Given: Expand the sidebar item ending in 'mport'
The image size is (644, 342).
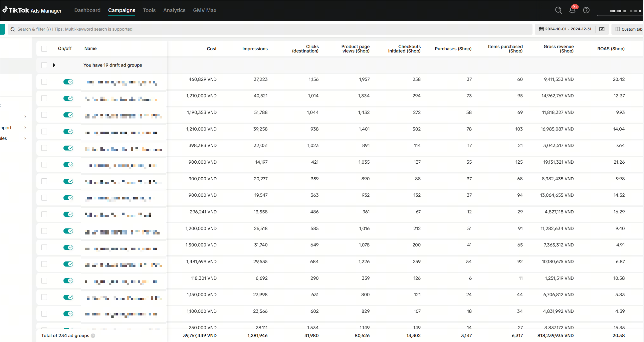Looking at the screenshot, I should click(25, 128).
